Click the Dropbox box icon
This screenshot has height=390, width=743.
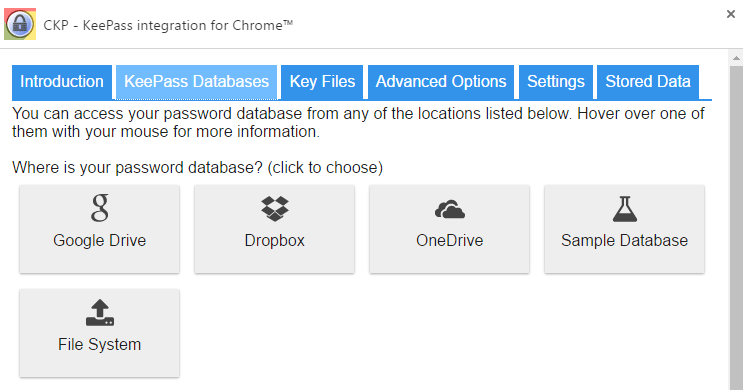[x=274, y=209]
